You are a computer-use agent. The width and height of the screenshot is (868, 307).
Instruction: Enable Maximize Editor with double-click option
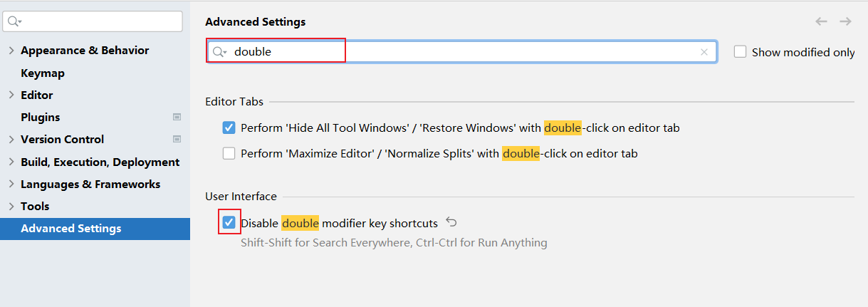point(229,153)
